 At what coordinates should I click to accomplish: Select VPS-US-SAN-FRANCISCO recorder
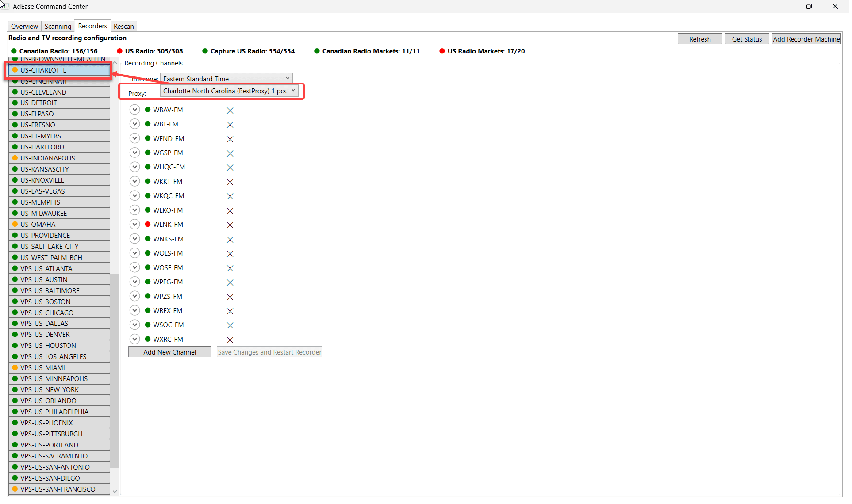[59, 489]
